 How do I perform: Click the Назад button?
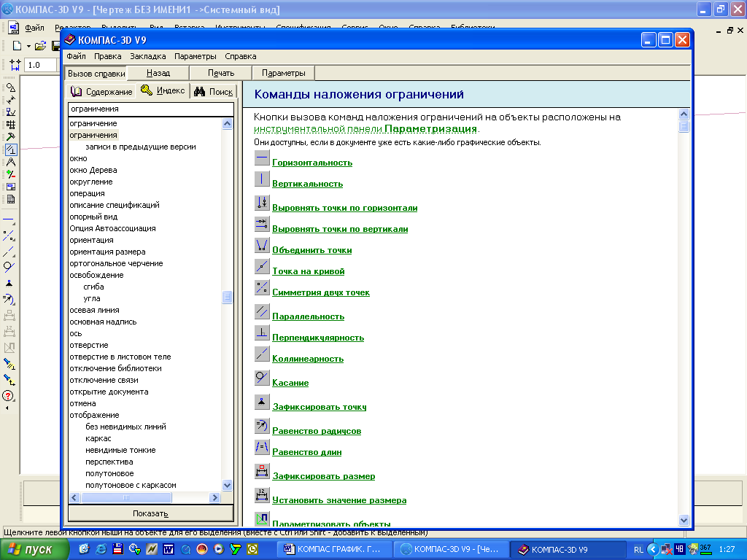tap(158, 73)
